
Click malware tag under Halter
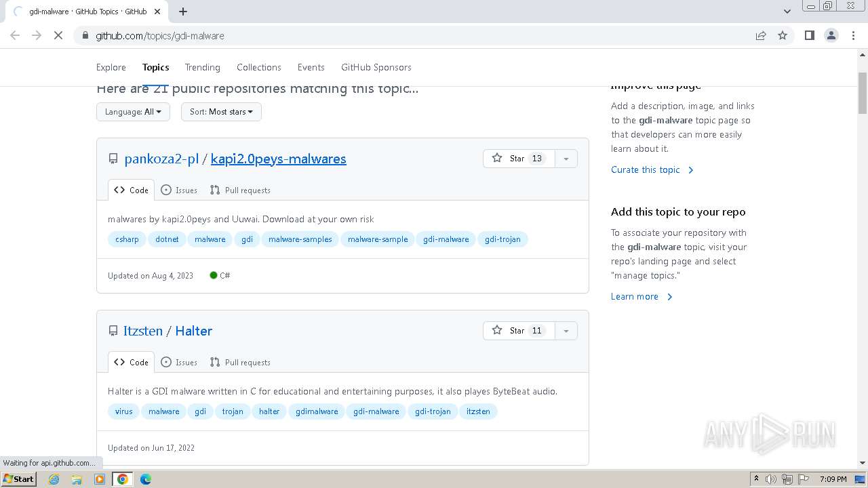tap(164, 411)
